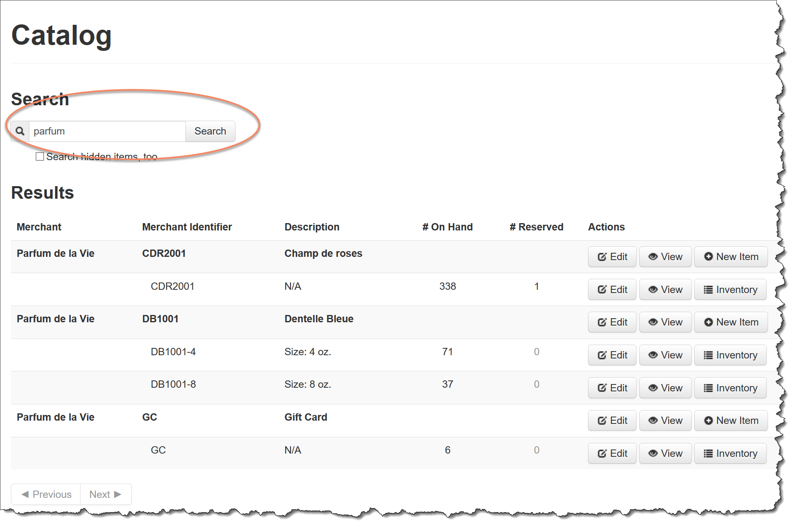Click the Search button next to parfum
The height and width of the screenshot is (532, 800).
click(210, 131)
